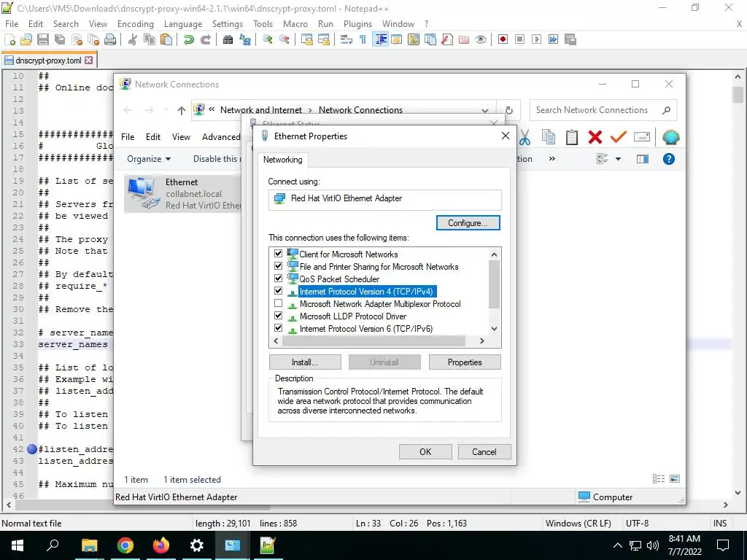Click the items list horizontal scrollbar
The image size is (747, 560).
(x=374, y=341)
